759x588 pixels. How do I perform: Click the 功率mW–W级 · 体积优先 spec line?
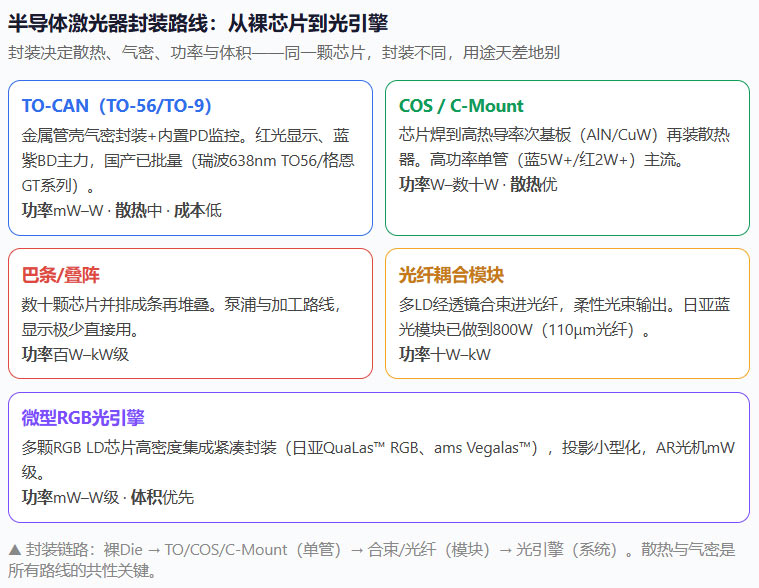107,497
